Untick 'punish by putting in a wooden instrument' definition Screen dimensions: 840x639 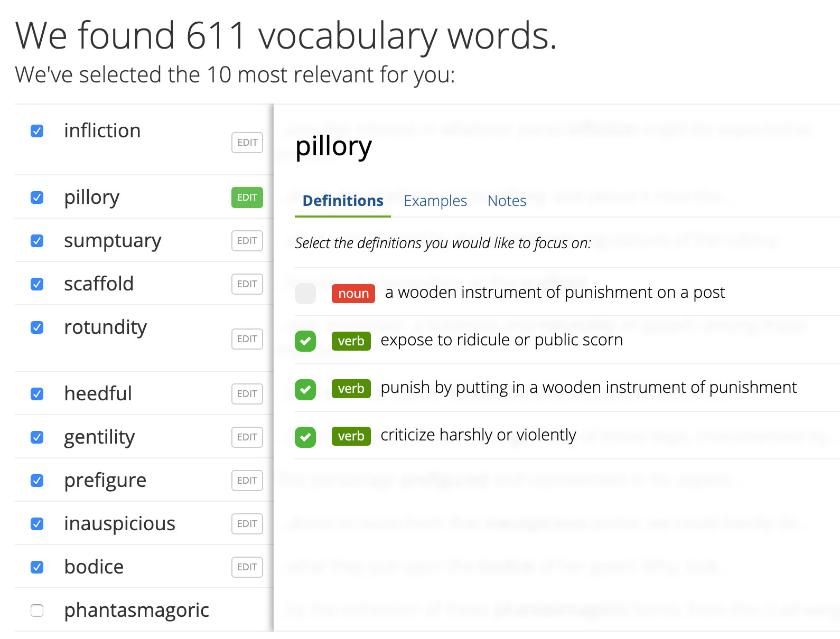click(x=305, y=389)
